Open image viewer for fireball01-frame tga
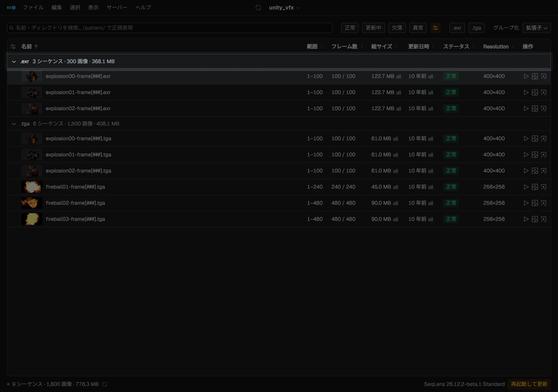The image size is (558, 392). pyautogui.click(x=535, y=187)
